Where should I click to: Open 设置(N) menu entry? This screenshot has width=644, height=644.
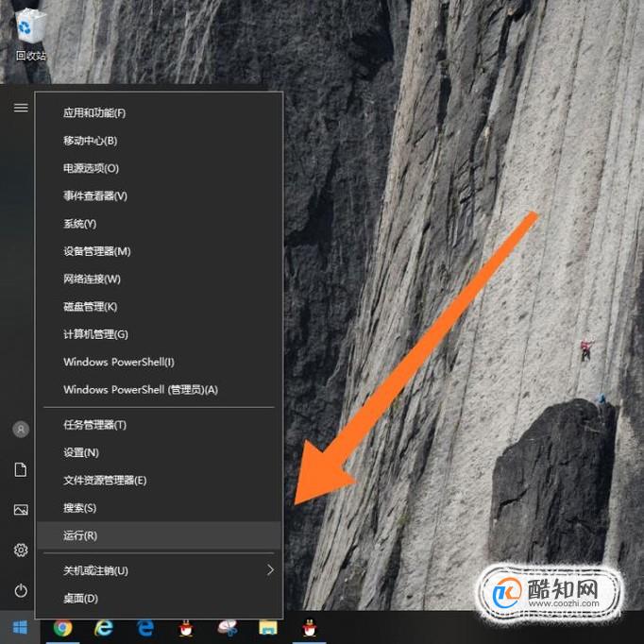[x=160, y=452]
